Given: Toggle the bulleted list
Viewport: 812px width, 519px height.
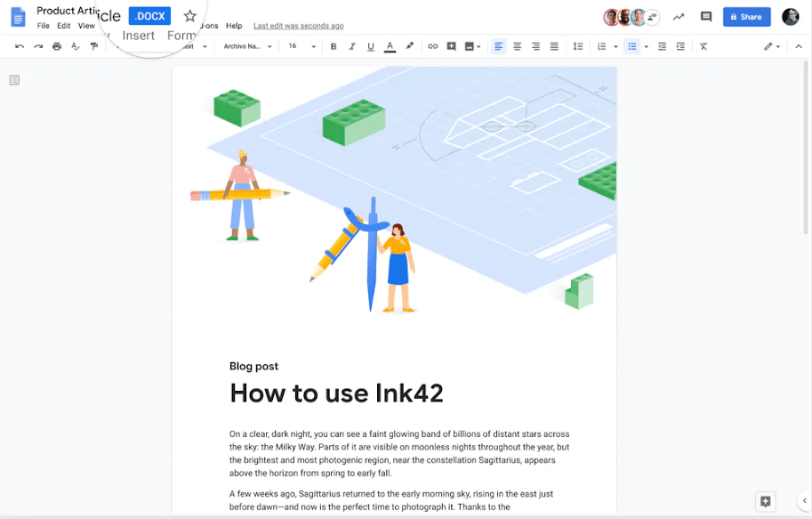Looking at the screenshot, I should click(x=632, y=46).
